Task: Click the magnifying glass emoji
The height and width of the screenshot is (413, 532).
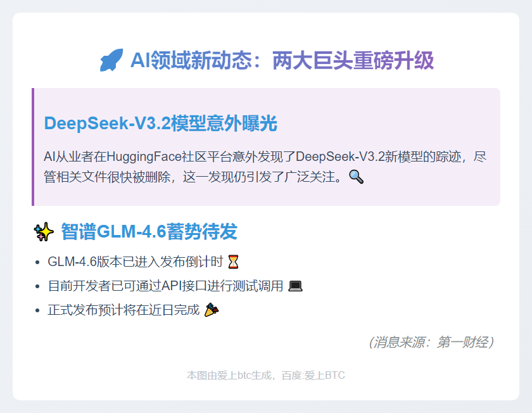Action: click(x=356, y=177)
